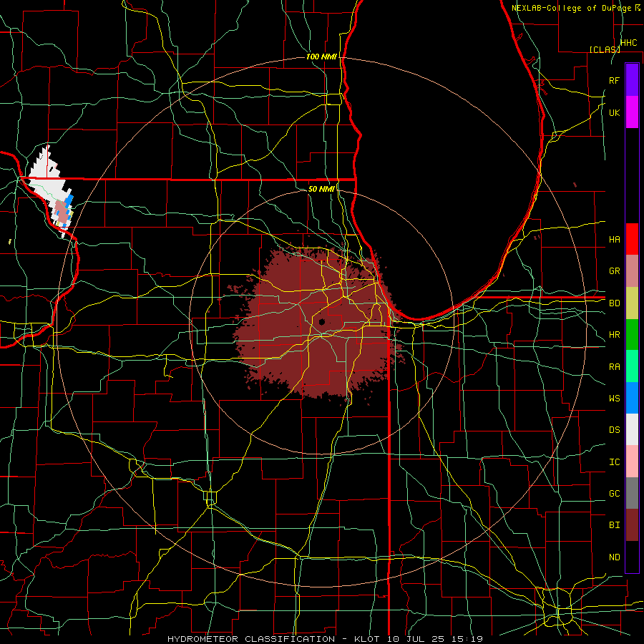
Task: Pick the dusty-pink GR legend swatch
Action: coord(632,271)
